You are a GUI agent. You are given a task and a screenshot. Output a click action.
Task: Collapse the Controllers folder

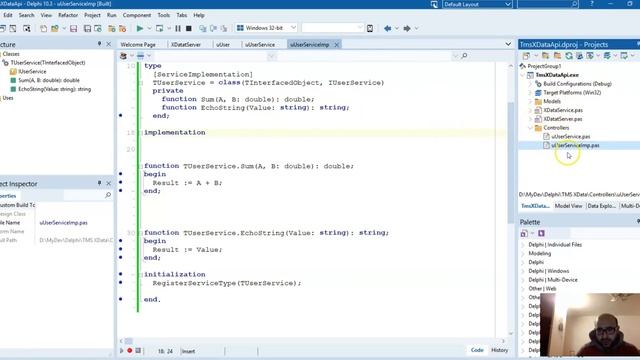click(530, 128)
